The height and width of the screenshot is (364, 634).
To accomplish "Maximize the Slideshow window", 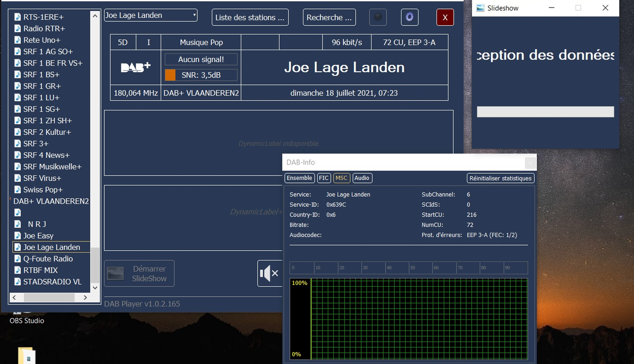I will (x=578, y=8).
